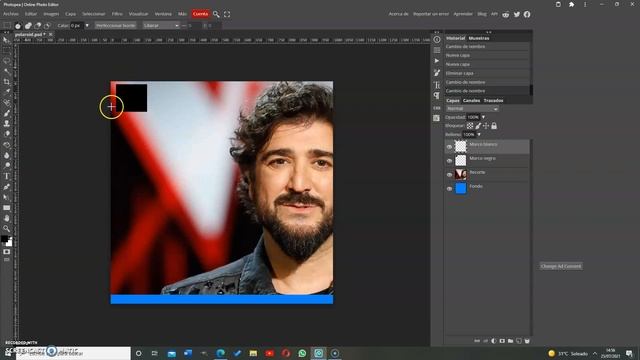Open the Calar feather value dropdown arrow
640x360 pixels.
coord(87,25)
